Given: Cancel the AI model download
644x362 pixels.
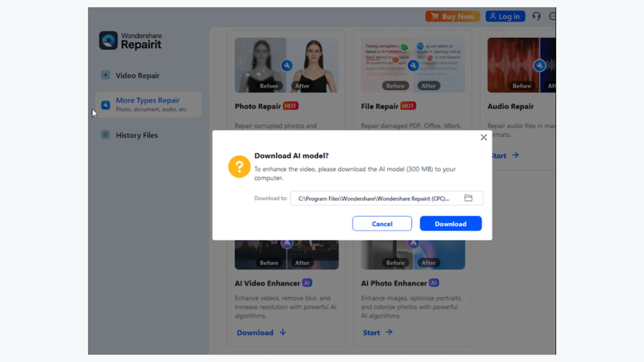Looking at the screenshot, I should tap(382, 224).
